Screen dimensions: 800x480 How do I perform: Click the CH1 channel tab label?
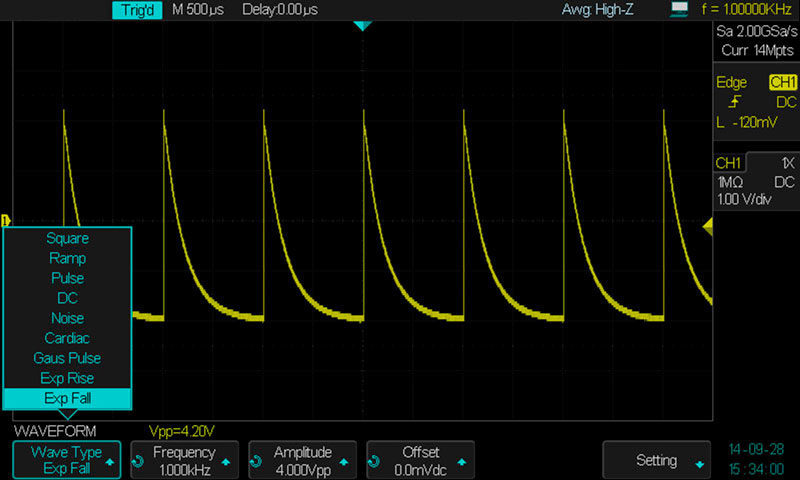pos(728,163)
